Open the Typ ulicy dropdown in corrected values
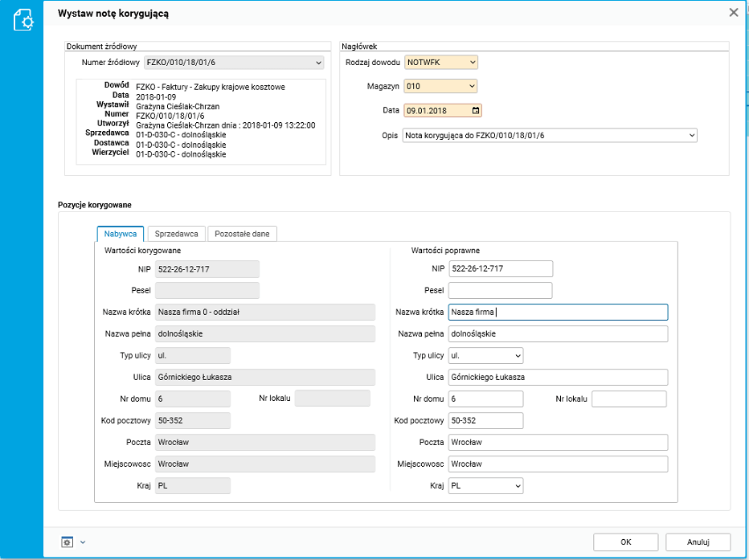The image size is (749, 560). pos(517,355)
